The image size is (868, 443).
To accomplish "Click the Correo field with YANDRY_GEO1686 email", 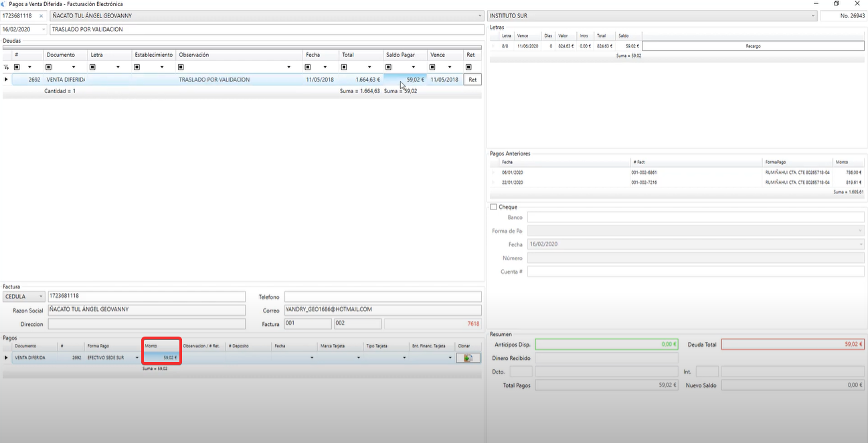I will pos(383,311).
